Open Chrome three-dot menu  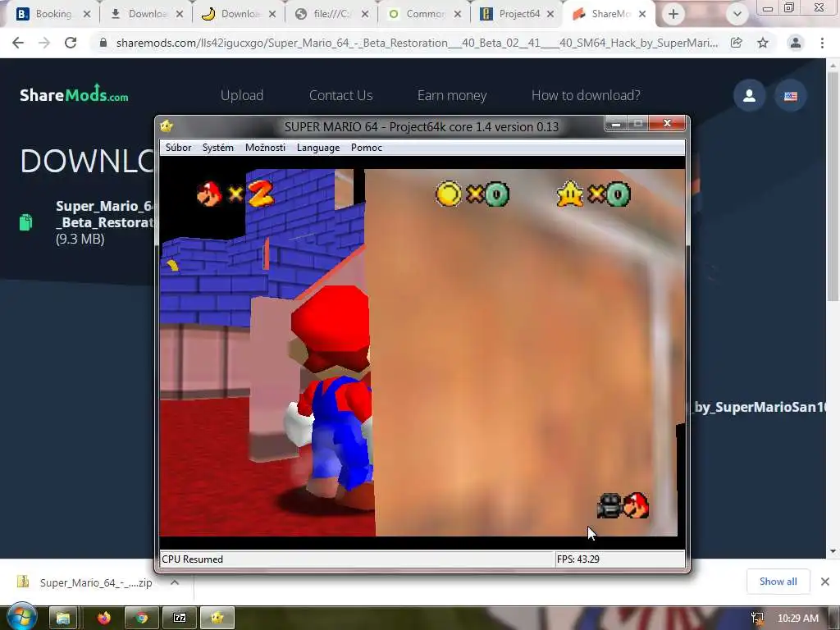click(x=822, y=43)
